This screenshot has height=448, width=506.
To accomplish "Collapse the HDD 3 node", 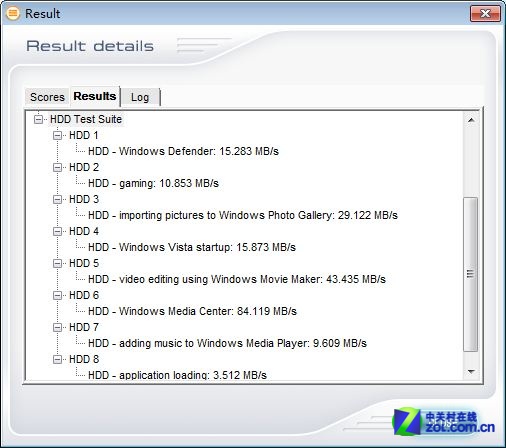I will (x=58, y=199).
